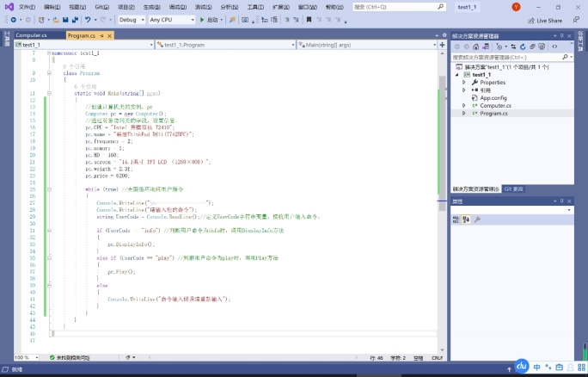This screenshot has height=377, width=588.
Task: Click the split editor plus icon
Action: coord(442,45)
